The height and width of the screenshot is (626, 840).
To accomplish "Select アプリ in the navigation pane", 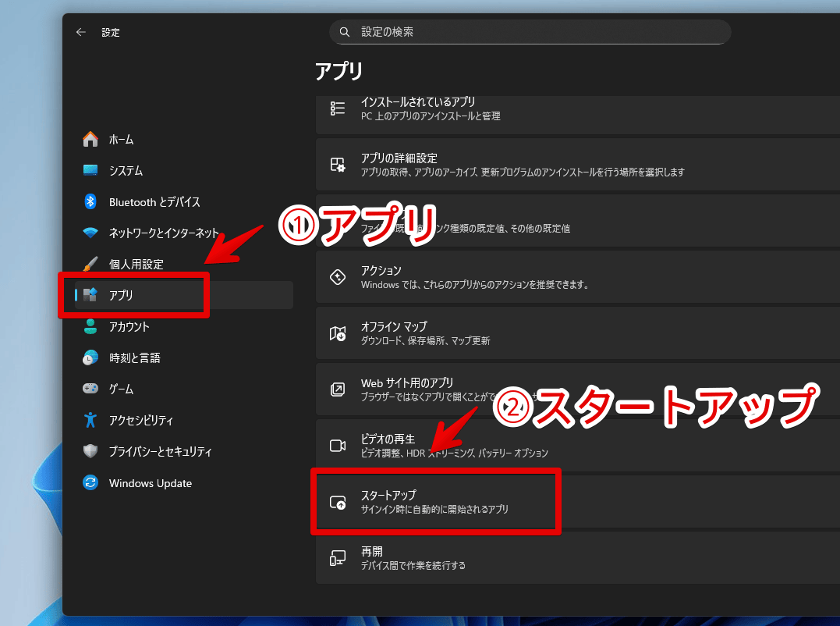I will point(121,296).
